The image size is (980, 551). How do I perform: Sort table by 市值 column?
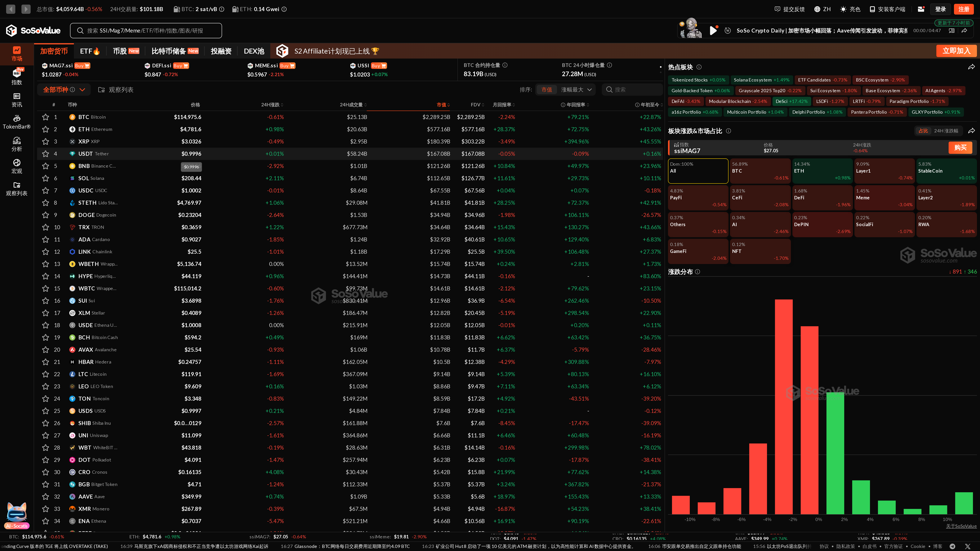point(443,105)
